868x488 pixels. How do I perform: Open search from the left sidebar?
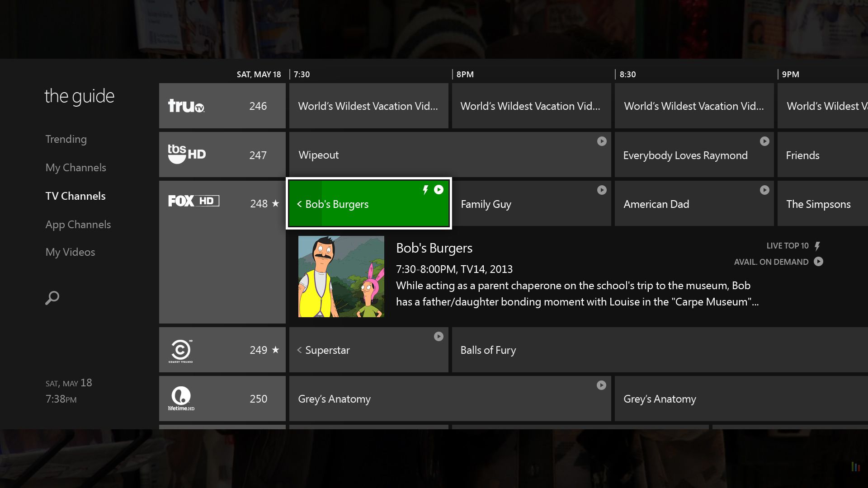(52, 298)
